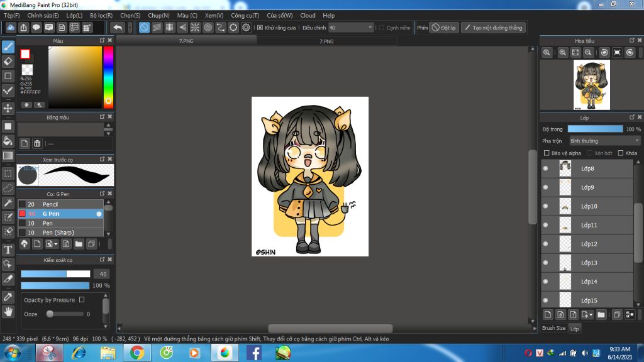The width and height of the screenshot is (644, 362).
Task: Select layer Lớp13
Action: point(587,263)
